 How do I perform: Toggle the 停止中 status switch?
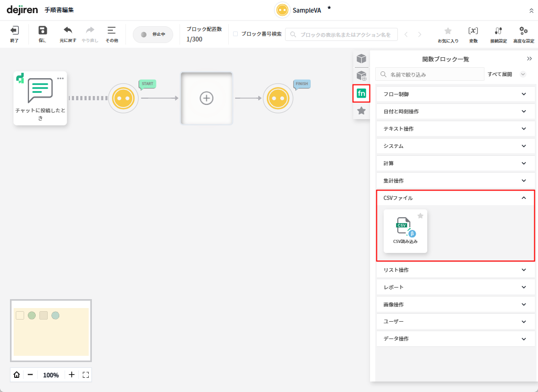(153, 35)
